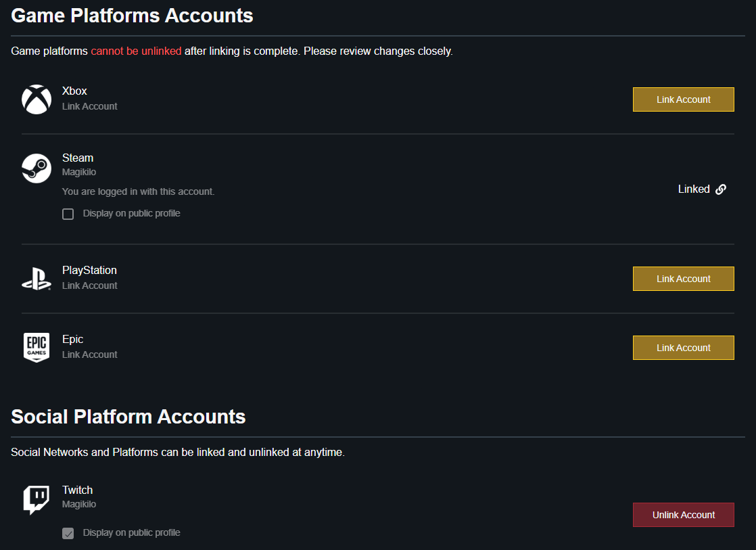Click the PlayStation logo icon

click(37, 279)
